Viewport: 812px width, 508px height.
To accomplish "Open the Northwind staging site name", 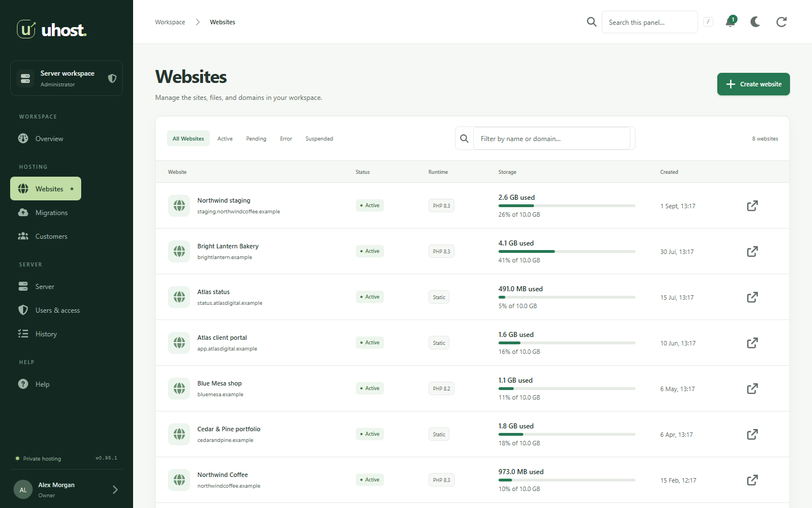I will pyautogui.click(x=224, y=200).
